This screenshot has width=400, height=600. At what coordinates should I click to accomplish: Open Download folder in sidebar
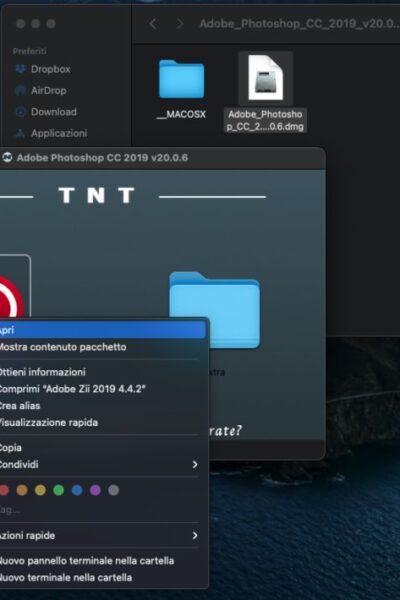(54, 112)
